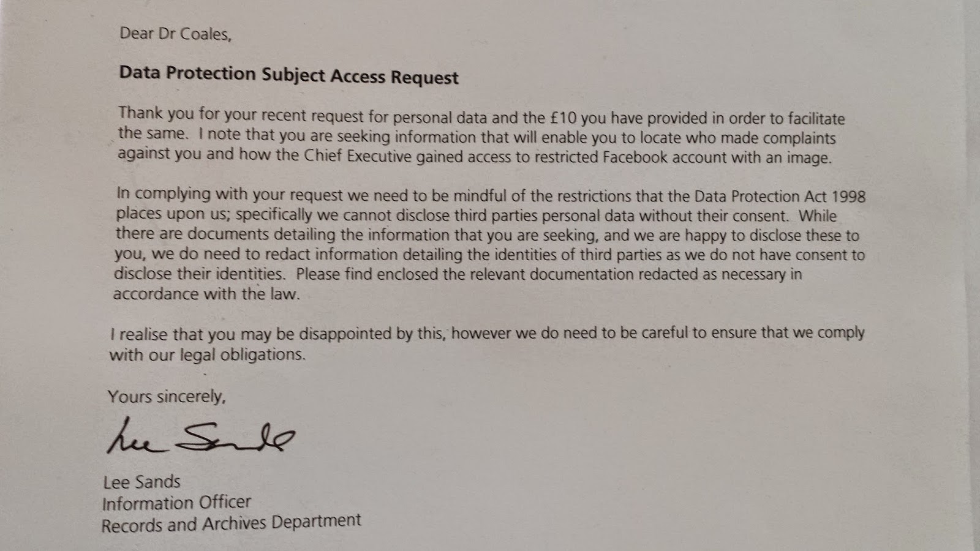The width and height of the screenshot is (980, 551).
Task: Click 'accordance with the law' text
Action: coord(206,294)
